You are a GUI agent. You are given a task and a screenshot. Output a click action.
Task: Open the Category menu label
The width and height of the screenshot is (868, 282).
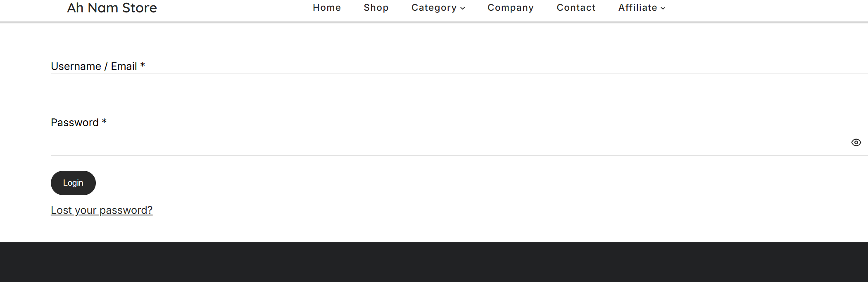tap(434, 8)
